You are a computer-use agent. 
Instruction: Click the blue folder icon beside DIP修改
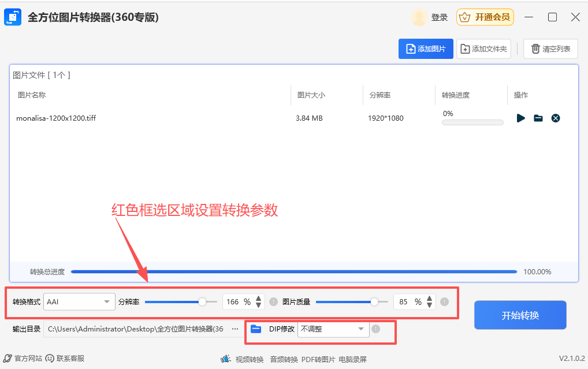click(x=255, y=329)
